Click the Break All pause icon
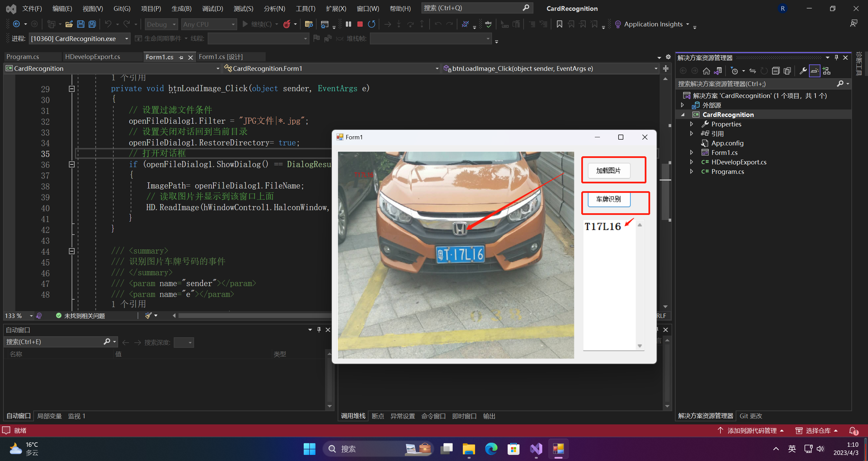This screenshot has width=868, height=461. coord(348,24)
